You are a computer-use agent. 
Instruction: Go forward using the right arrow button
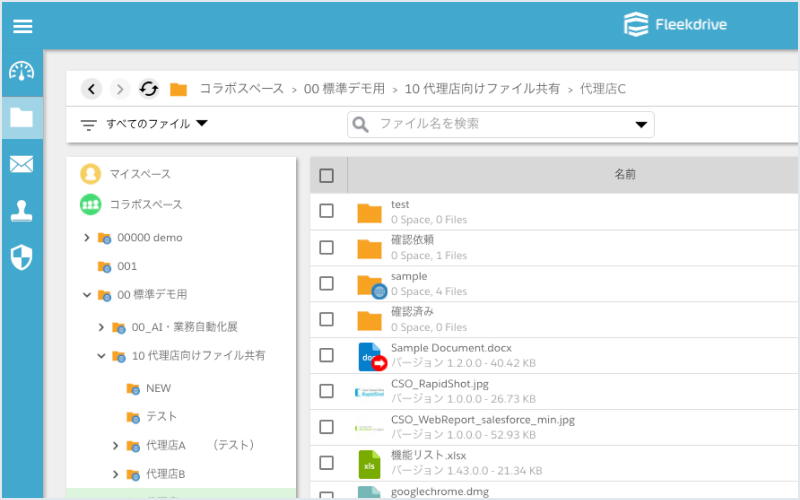[x=120, y=89]
